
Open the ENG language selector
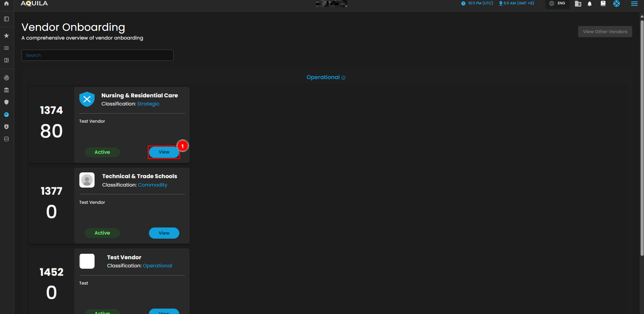click(558, 3)
